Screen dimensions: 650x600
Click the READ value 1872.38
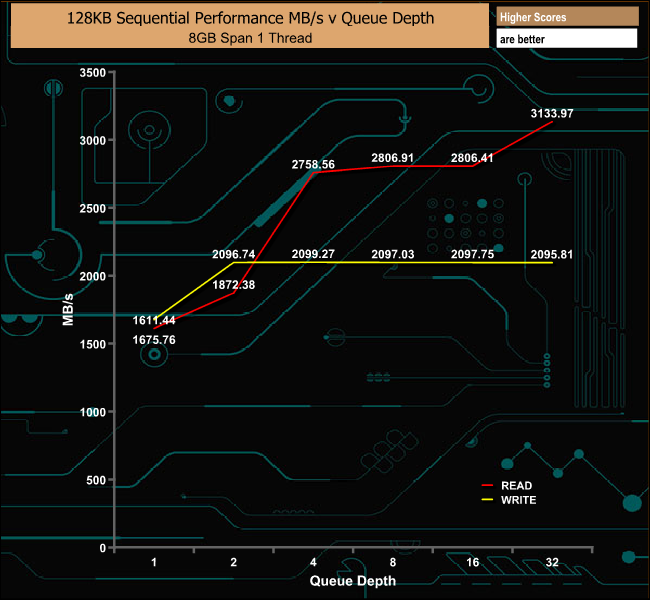pos(233,285)
